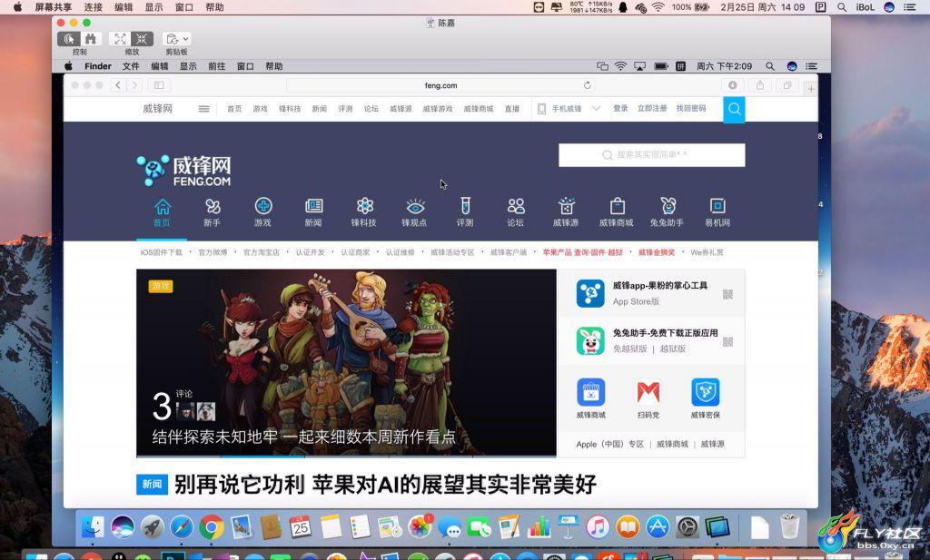The image size is (930, 560).
Task: Open remote Finder 文件 menu
Action: (131, 66)
